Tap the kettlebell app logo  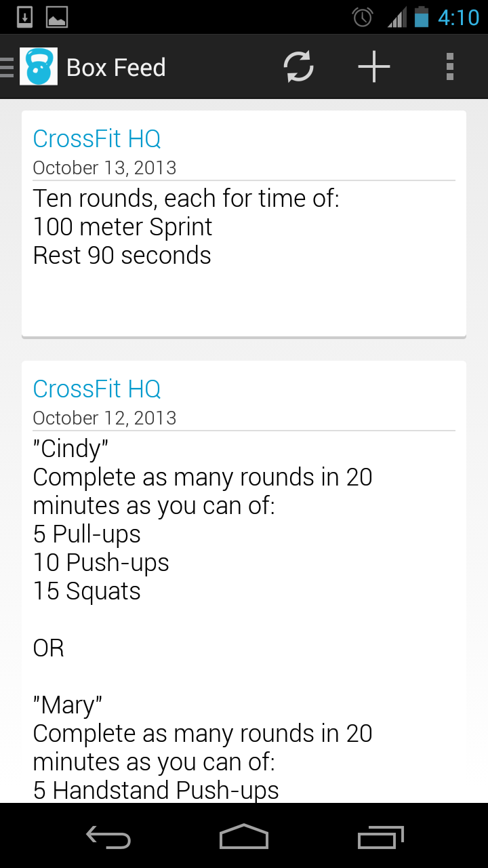pyautogui.click(x=39, y=66)
